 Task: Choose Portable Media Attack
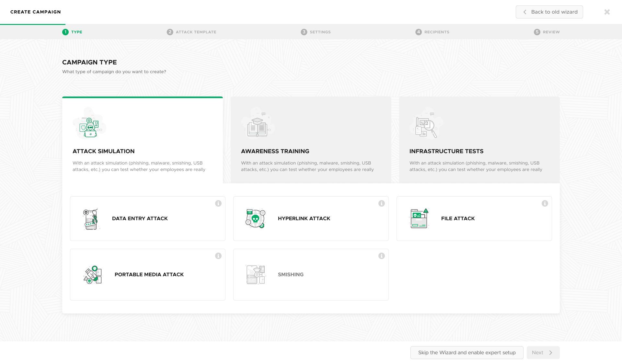(x=148, y=275)
